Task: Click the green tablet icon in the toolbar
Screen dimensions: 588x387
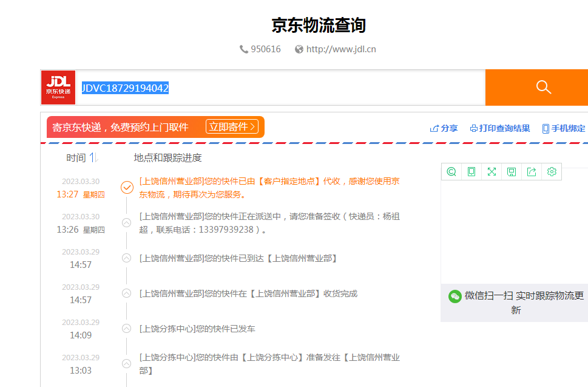Action: pyautogui.click(x=471, y=171)
